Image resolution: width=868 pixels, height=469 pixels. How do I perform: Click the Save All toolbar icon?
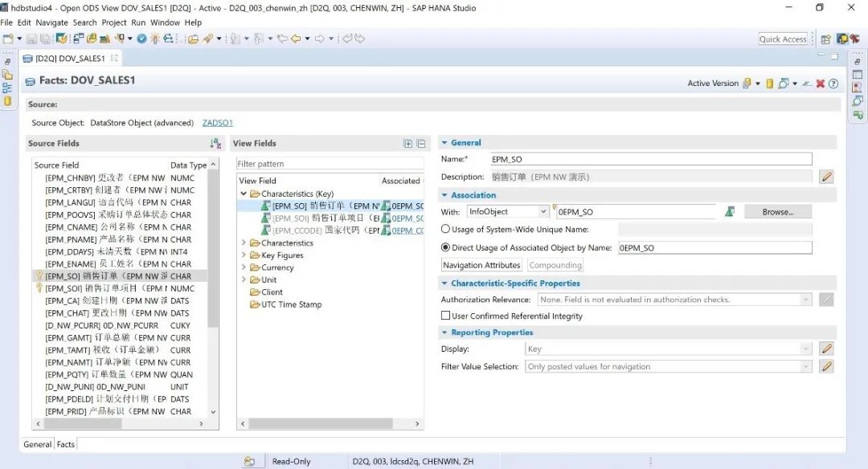coord(45,39)
